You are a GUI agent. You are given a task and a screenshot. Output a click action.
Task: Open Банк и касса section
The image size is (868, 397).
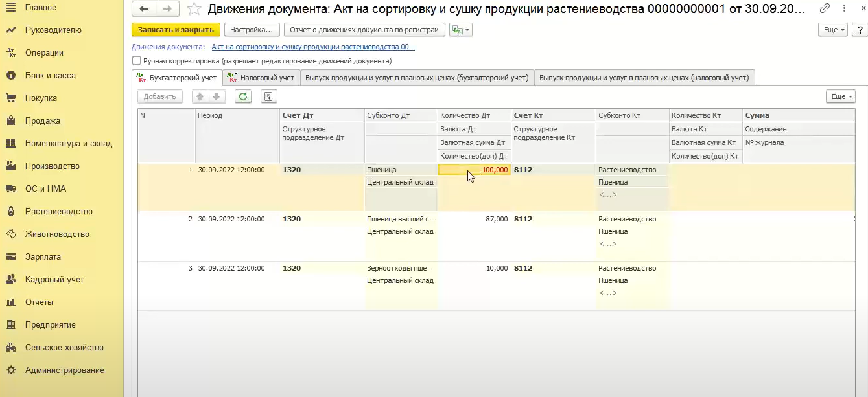pos(50,76)
